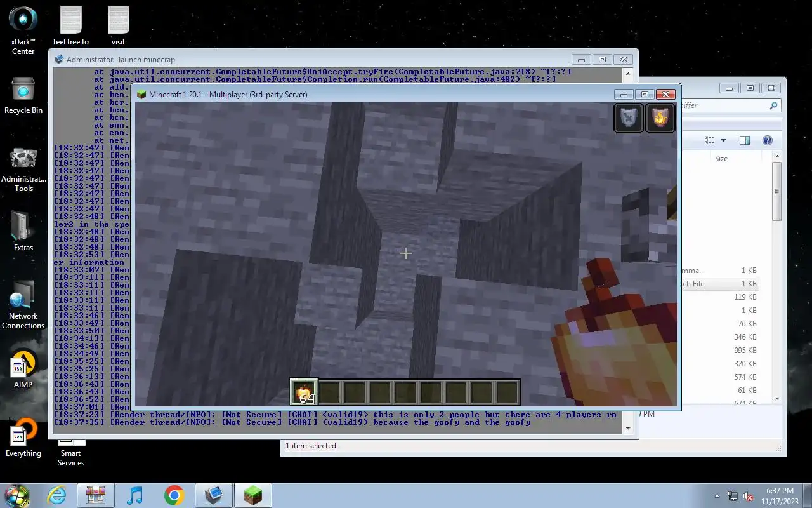Image resolution: width=812 pixels, height=508 pixels.
Task: Click the resistance shield status effect icon
Action: coord(629,118)
